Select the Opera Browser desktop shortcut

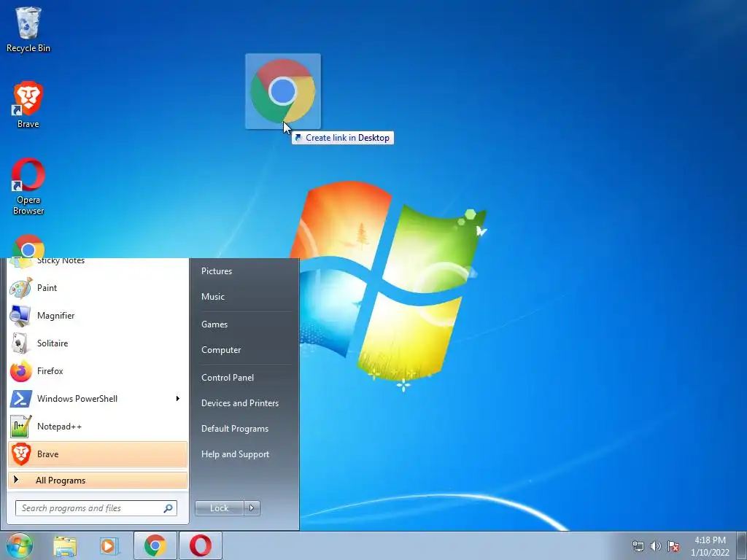28,175
